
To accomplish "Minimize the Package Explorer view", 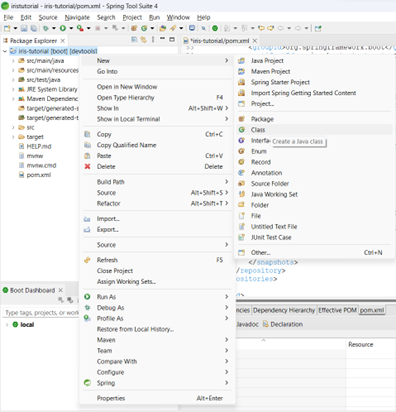I will [162, 39].
